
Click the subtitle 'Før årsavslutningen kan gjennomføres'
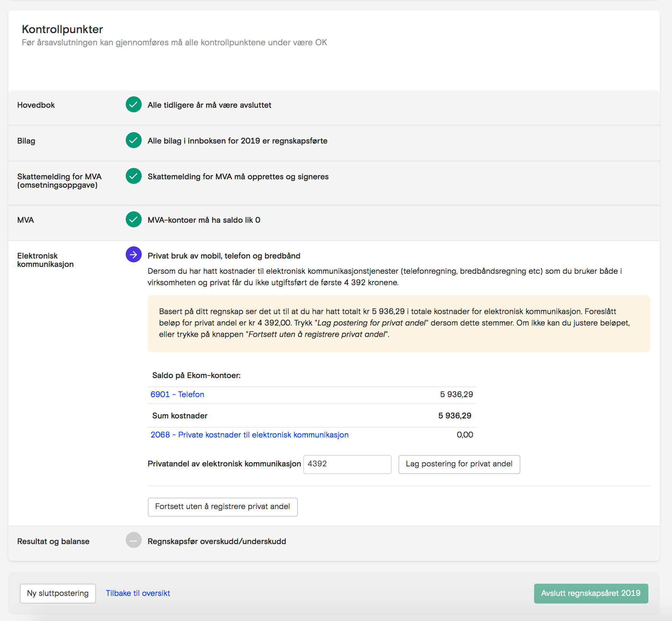point(96,43)
